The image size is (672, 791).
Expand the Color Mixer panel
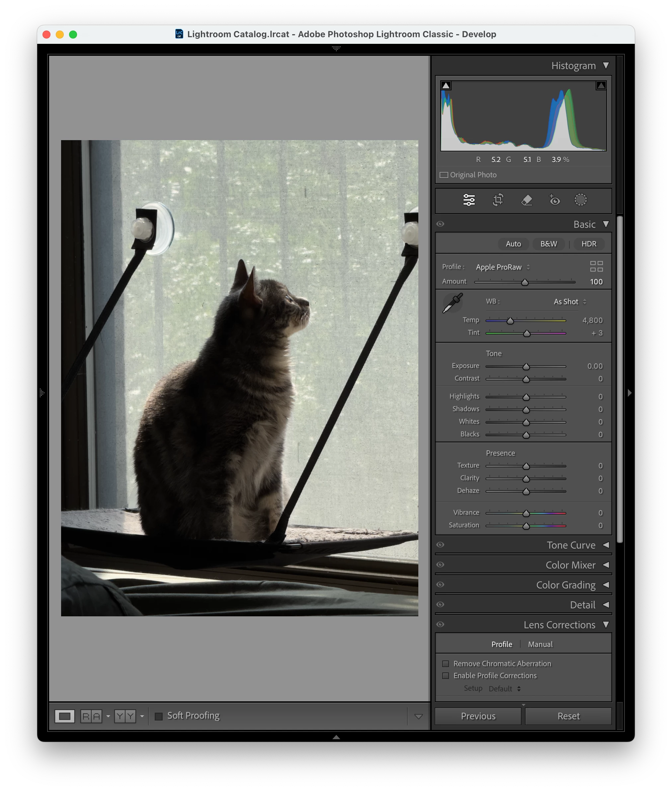coord(606,565)
